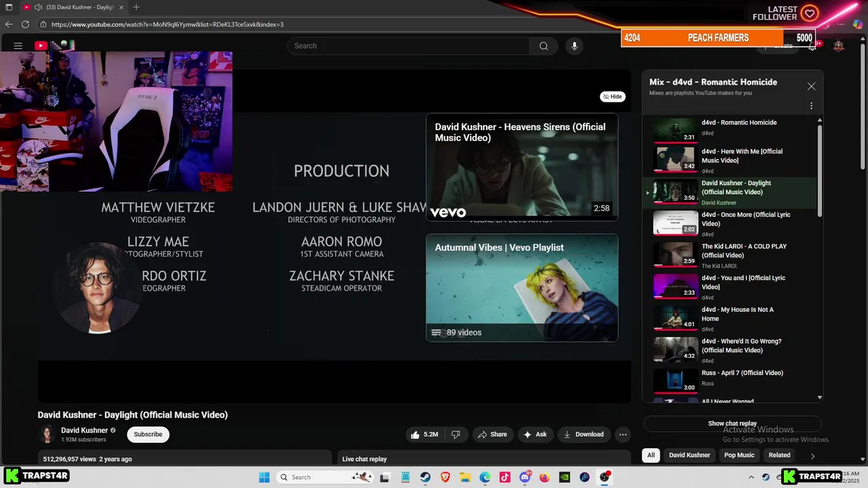Reload the page with refresh icon
This screenshot has height=488, width=868.
pyautogui.click(x=25, y=24)
